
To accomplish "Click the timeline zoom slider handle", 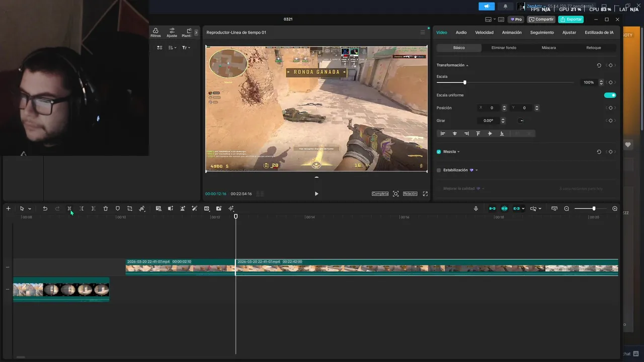I will [x=594, y=209].
